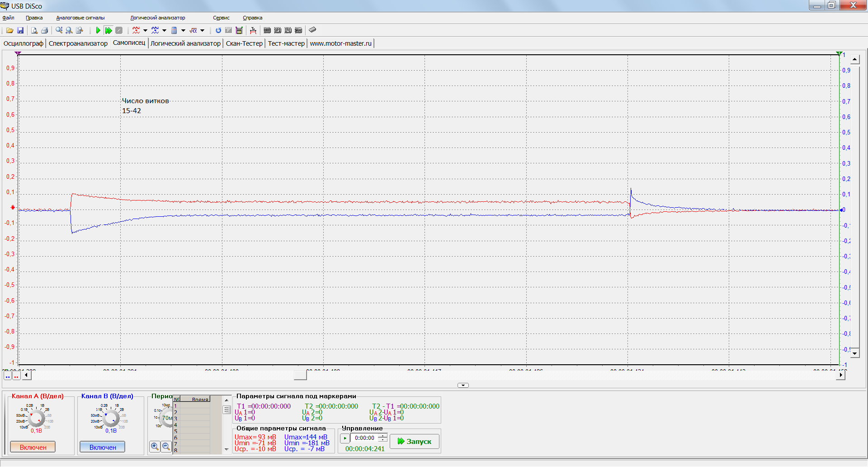
Task: Click the open file folder icon
Action: click(x=9, y=30)
